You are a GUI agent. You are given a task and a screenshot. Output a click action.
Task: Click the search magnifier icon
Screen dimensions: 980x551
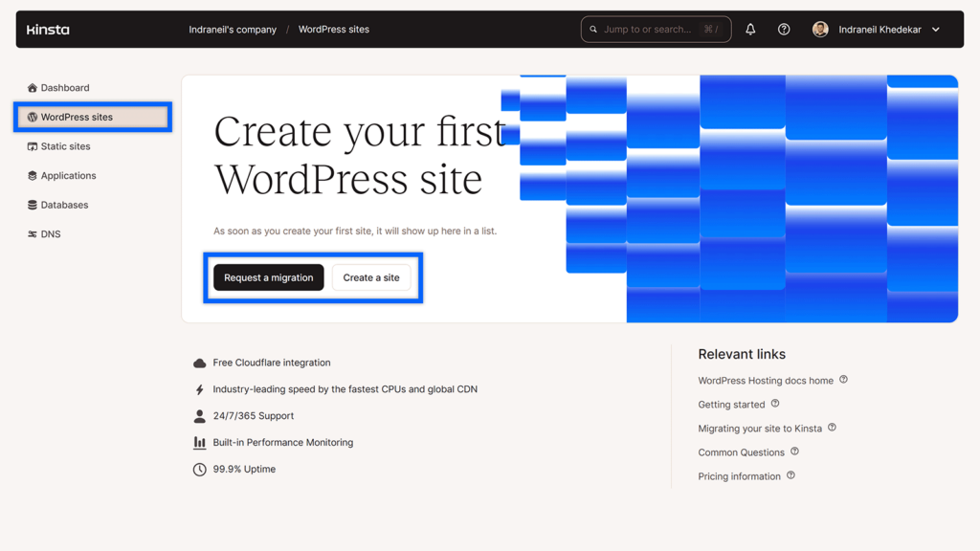pos(593,30)
